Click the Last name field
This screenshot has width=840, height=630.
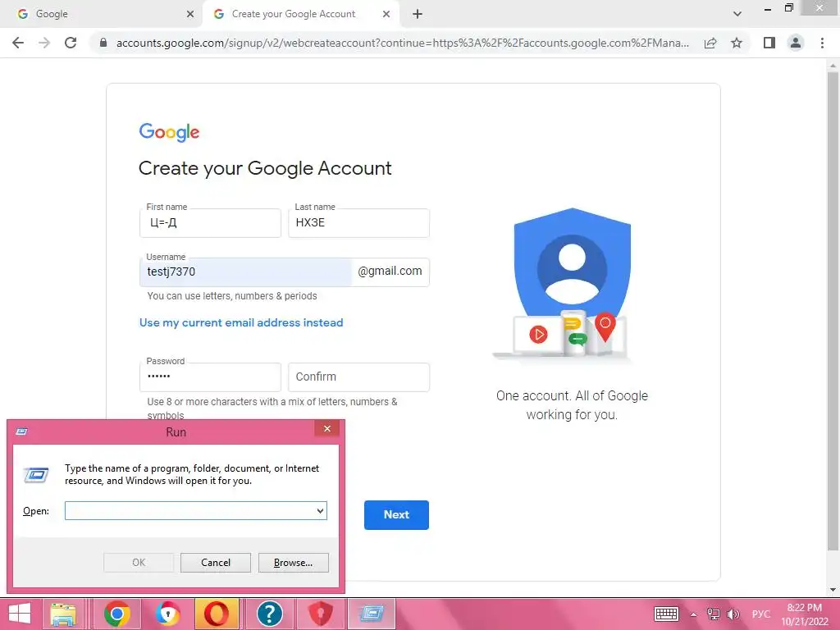pyautogui.click(x=359, y=223)
